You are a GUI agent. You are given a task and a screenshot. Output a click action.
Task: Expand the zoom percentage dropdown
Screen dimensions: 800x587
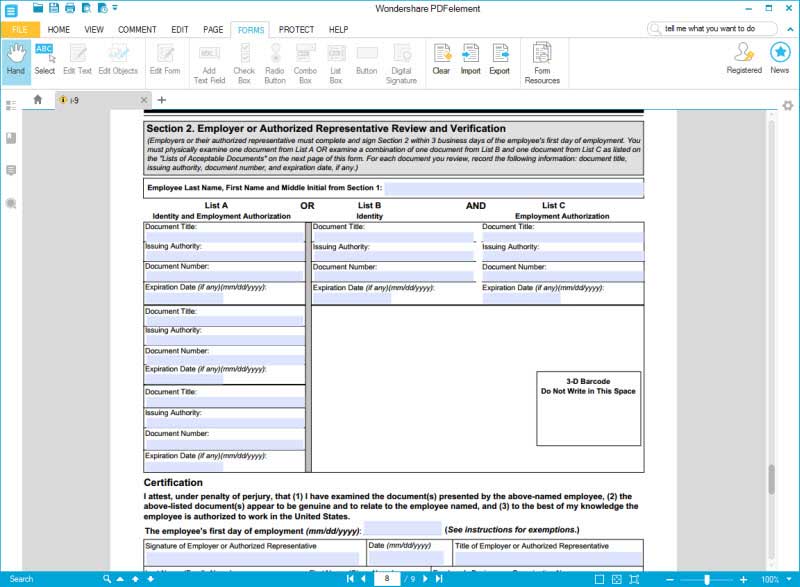click(x=790, y=579)
